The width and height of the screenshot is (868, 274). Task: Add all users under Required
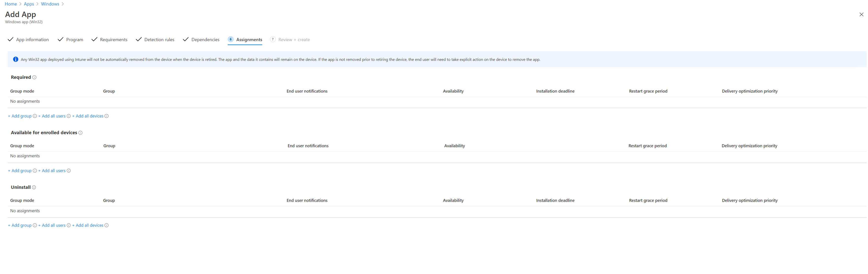pyautogui.click(x=52, y=116)
